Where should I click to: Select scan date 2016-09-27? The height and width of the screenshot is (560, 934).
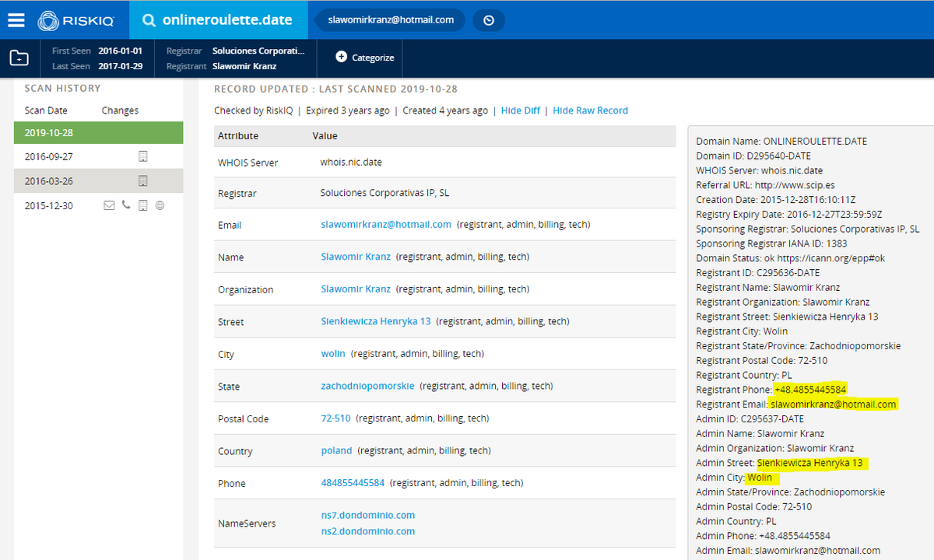(48, 156)
